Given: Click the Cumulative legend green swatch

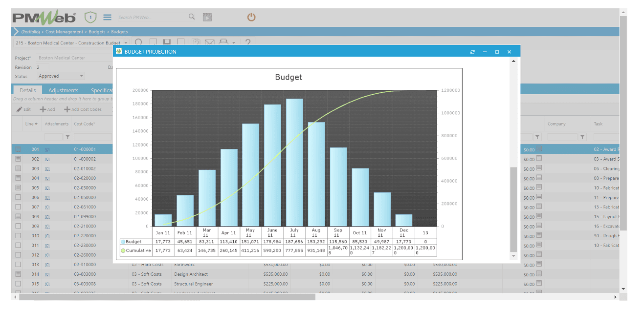Looking at the screenshot, I should 123,250.
